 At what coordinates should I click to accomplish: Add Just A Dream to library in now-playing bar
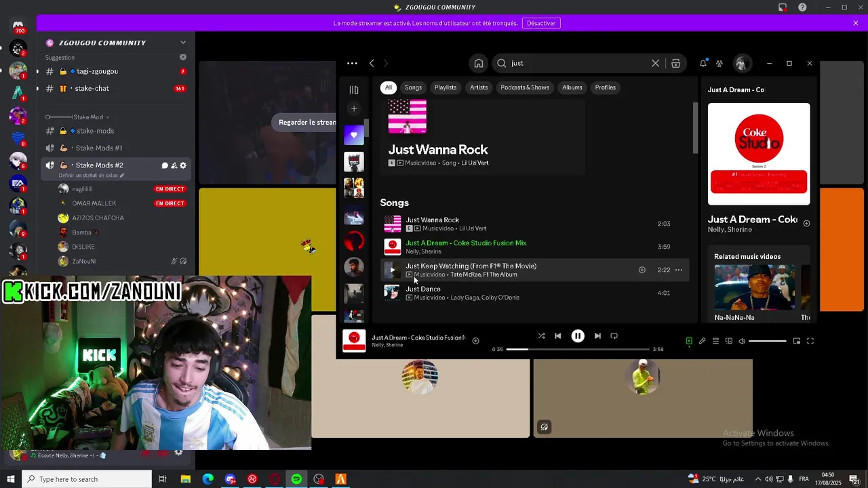point(475,341)
